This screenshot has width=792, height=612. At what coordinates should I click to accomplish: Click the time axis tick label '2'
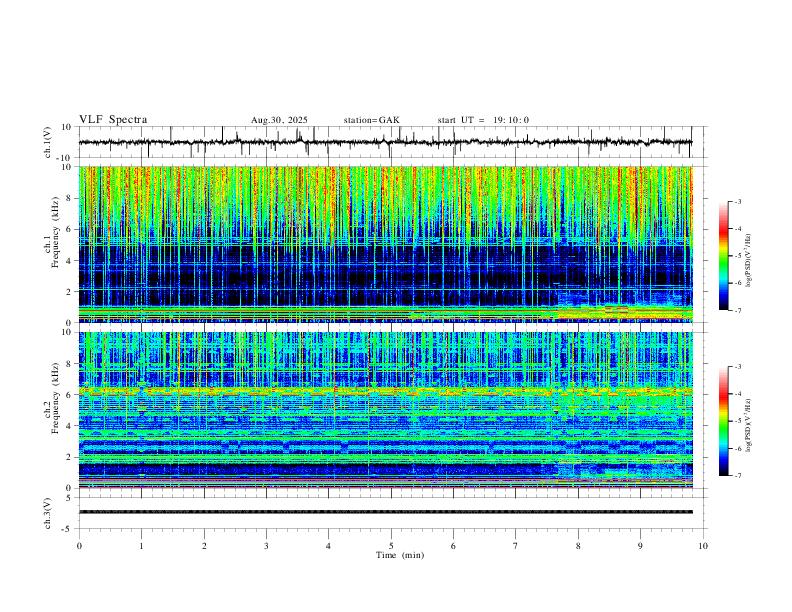tap(204, 546)
